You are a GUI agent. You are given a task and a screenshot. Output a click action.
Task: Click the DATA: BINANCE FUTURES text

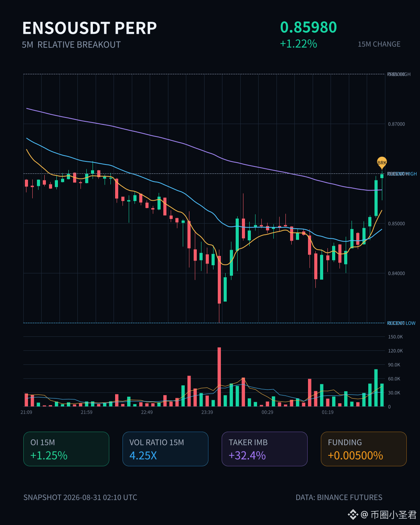pyautogui.click(x=339, y=497)
